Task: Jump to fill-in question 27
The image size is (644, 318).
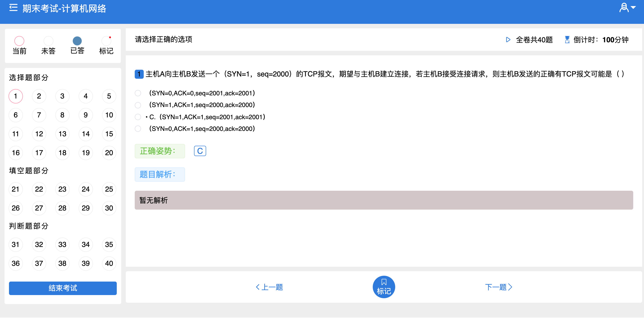Action: (39, 208)
